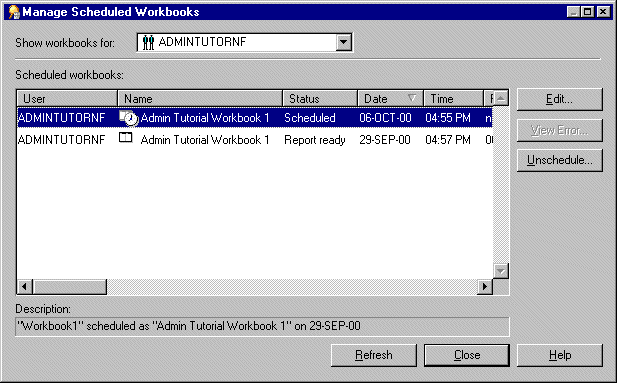Open Help for scheduled workbooks
This screenshot has height=383, width=617.
(x=560, y=355)
